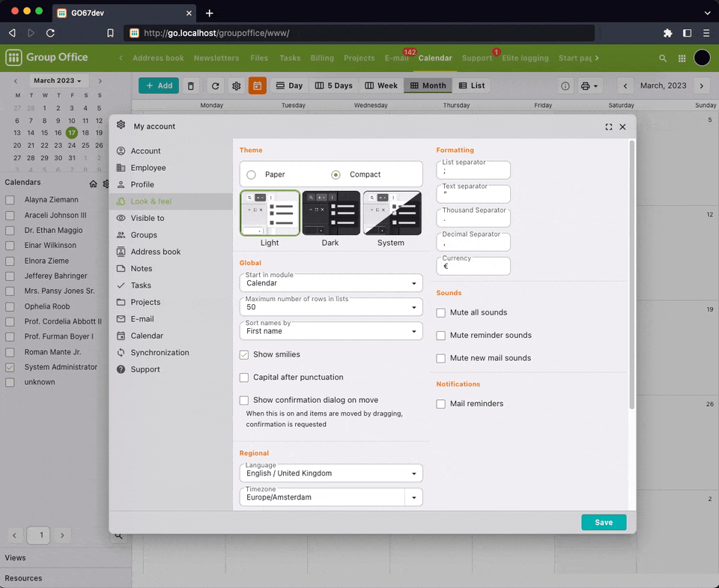Maximize the My account dialog
This screenshot has width=719, height=588.
point(609,127)
